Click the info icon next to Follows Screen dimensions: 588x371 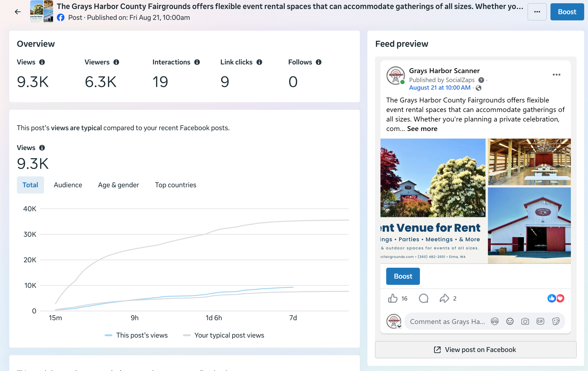[318, 62]
